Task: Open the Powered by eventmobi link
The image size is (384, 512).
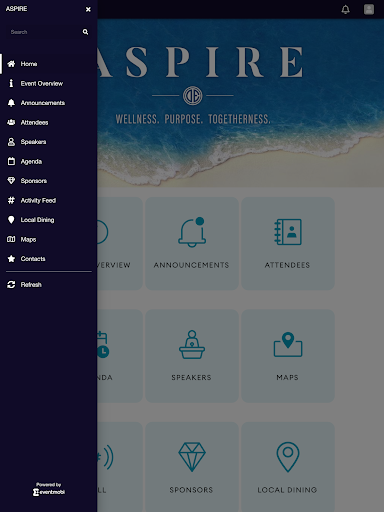Action: coord(49,489)
